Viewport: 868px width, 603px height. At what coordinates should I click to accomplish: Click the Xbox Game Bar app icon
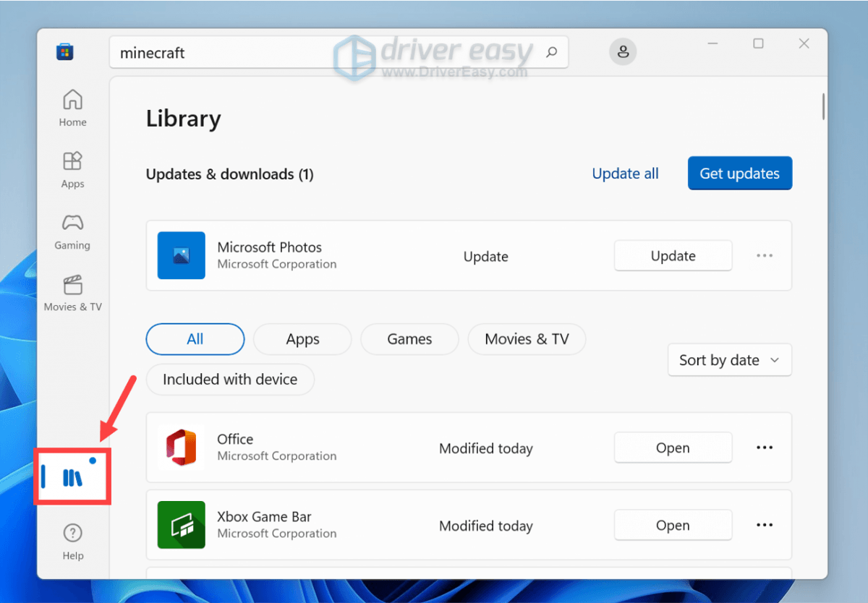click(x=181, y=525)
